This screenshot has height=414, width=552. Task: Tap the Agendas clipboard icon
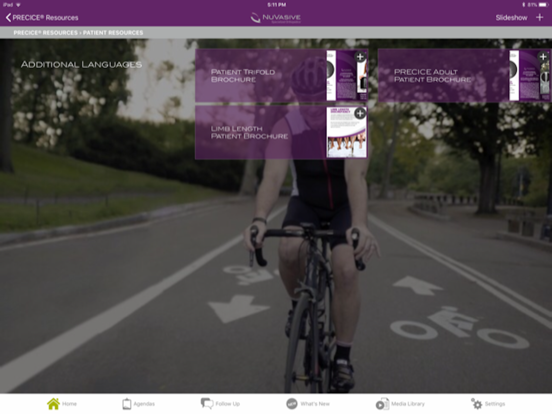127,404
